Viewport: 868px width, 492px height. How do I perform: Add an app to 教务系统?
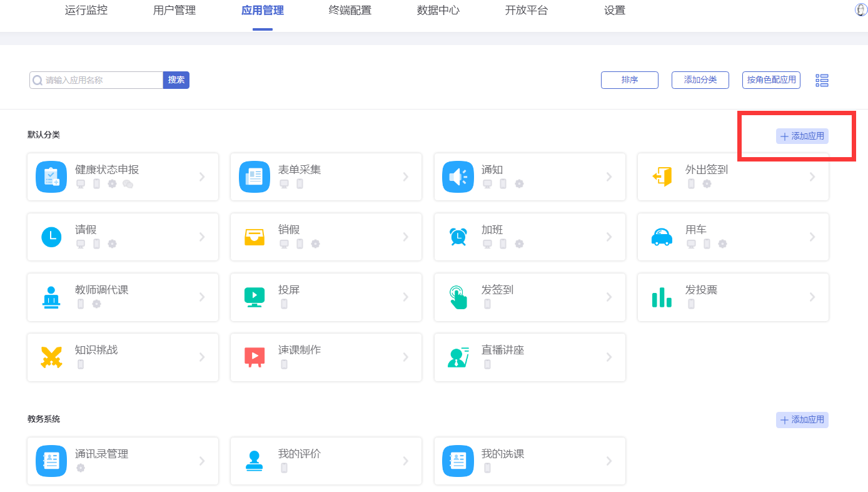click(x=802, y=420)
